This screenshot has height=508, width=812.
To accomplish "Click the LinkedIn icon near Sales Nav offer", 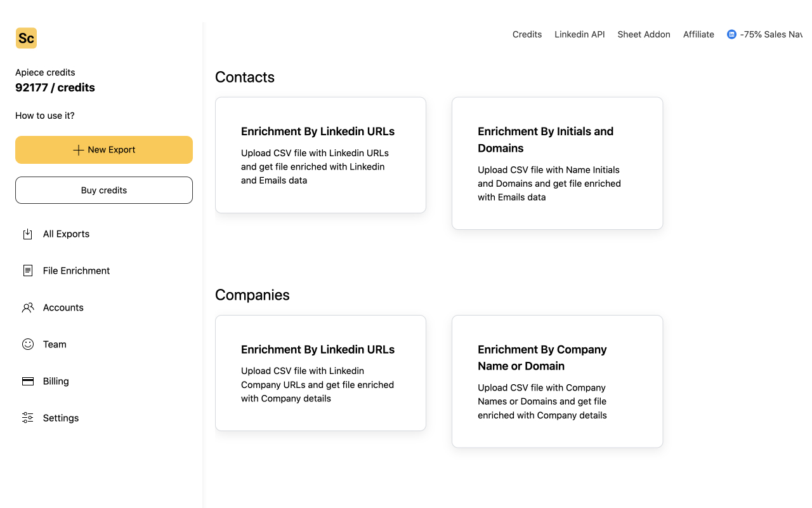I will pos(730,34).
